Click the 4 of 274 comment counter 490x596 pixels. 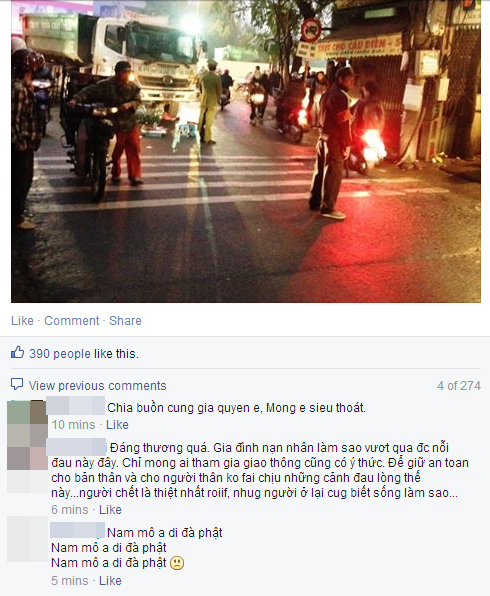pos(459,385)
